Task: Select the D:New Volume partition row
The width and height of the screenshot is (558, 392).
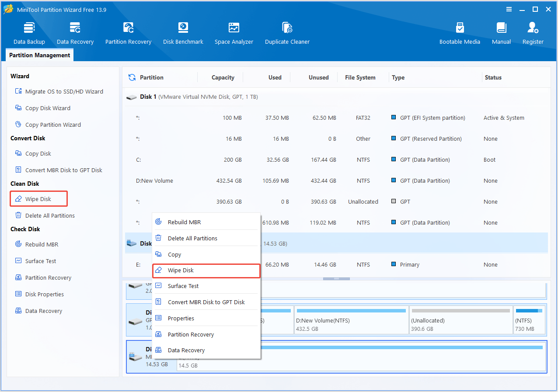Action: pyautogui.click(x=336, y=180)
